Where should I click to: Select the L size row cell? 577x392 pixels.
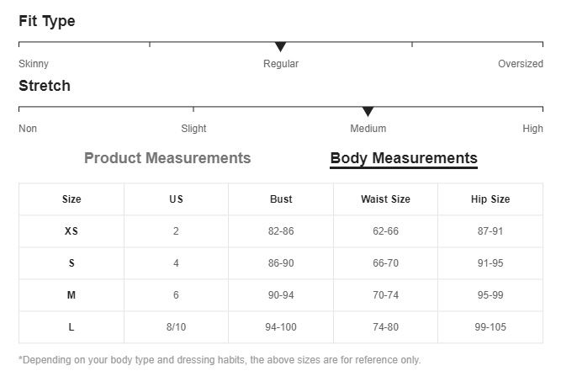pyautogui.click(x=71, y=327)
